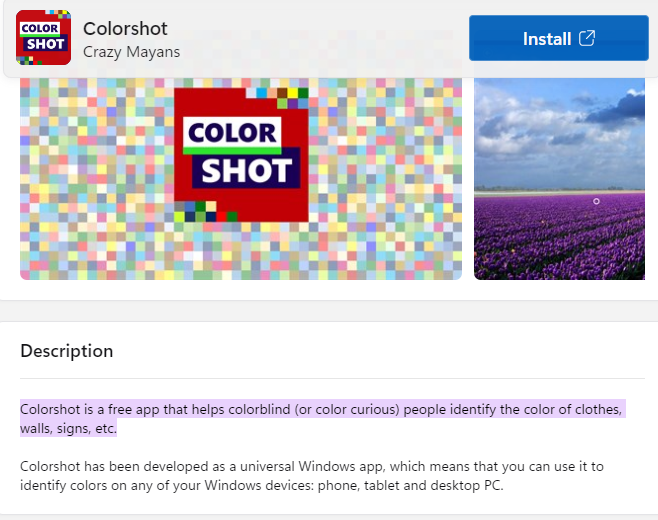Click the word SHOT in the large logo
This screenshot has width=658, height=520.
(x=246, y=171)
